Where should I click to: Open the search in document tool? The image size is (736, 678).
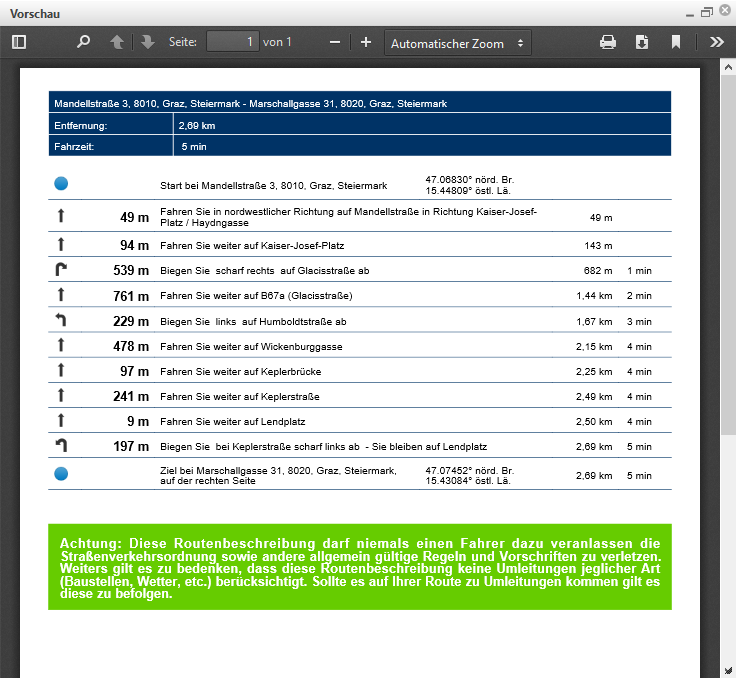pyautogui.click(x=84, y=42)
